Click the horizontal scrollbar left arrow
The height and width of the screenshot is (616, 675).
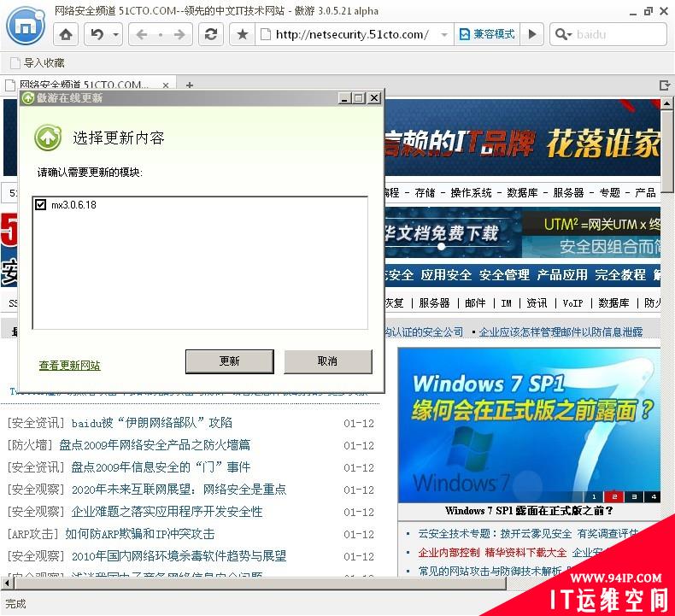7,584
